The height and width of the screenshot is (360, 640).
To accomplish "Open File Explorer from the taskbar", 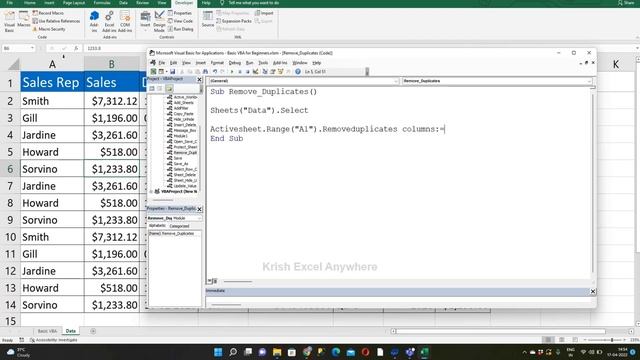I will tap(277, 352).
